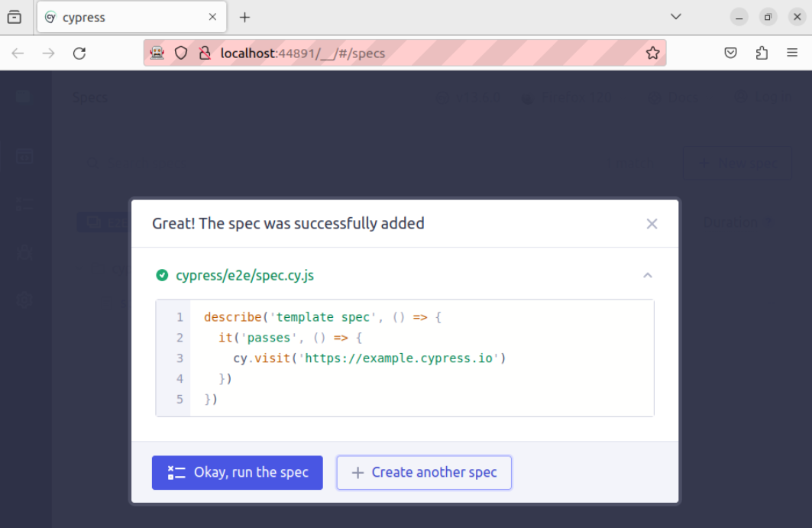
Task: Click Create another spec button
Action: coord(424,472)
